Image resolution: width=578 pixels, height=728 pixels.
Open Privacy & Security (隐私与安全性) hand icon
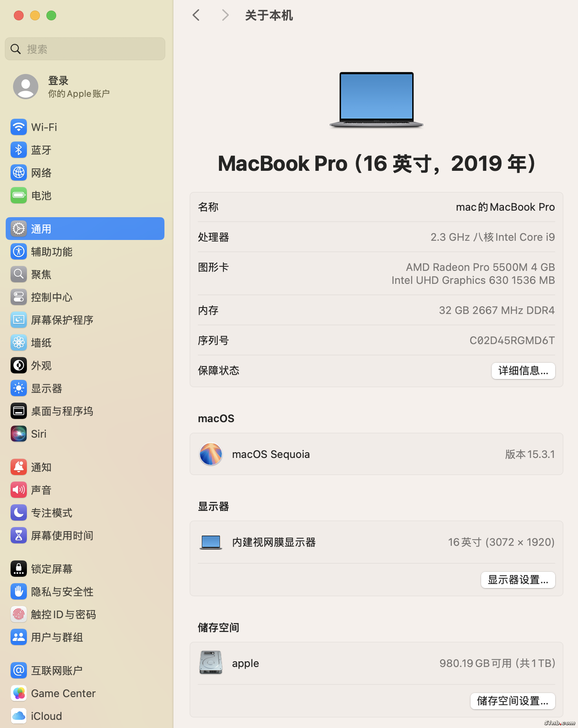pos(19,592)
